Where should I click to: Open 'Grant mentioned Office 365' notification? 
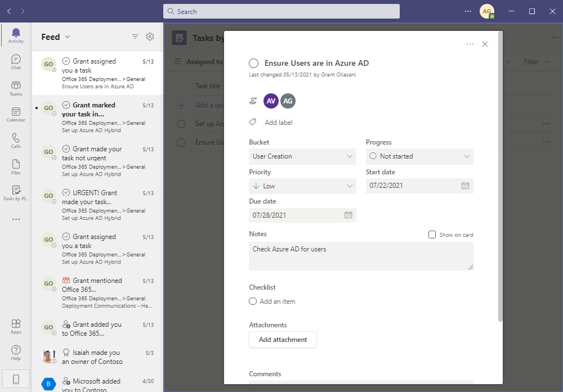(97, 292)
